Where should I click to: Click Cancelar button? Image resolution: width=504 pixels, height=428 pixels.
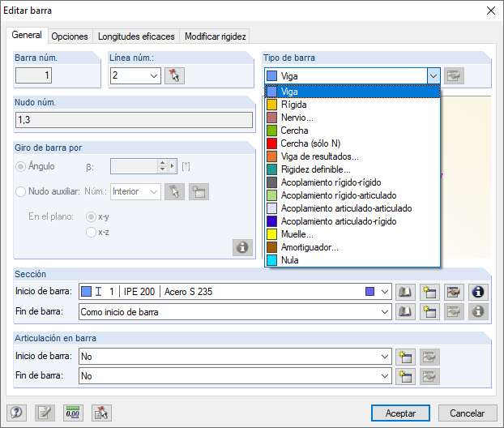coord(468,413)
